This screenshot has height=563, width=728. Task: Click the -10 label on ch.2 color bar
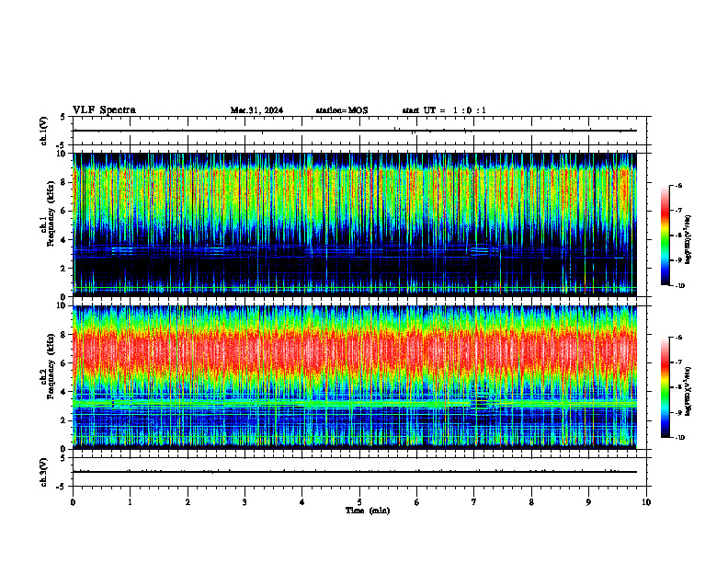tap(680, 438)
